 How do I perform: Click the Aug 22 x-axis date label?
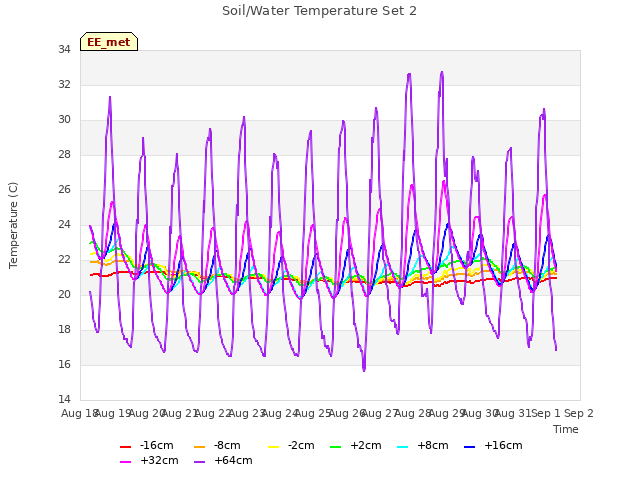213,413
